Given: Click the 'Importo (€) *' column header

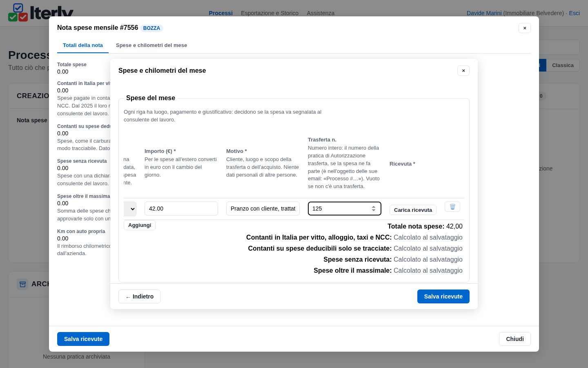Looking at the screenshot, I should tap(160, 151).
